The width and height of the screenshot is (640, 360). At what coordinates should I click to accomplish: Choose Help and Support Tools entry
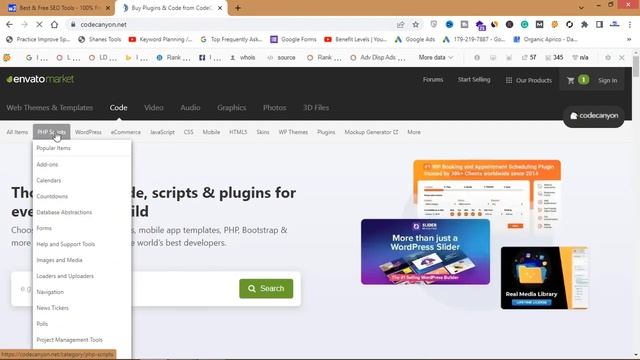pos(66,244)
